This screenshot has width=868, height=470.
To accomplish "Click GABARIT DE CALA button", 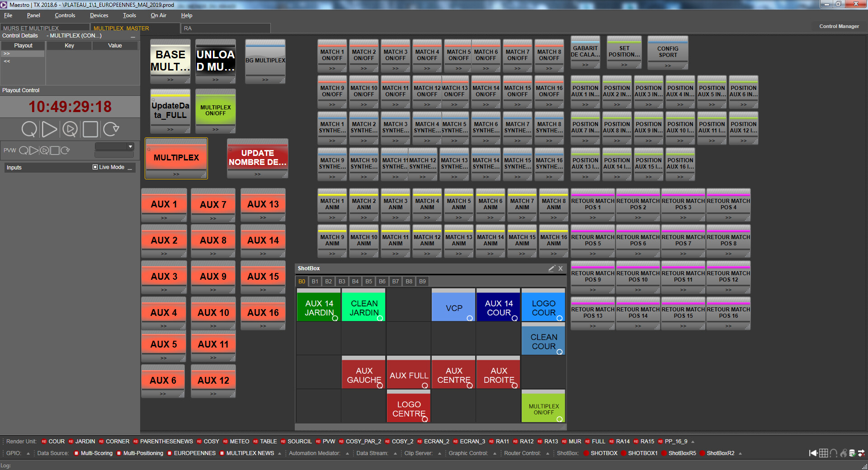I will (x=585, y=52).
